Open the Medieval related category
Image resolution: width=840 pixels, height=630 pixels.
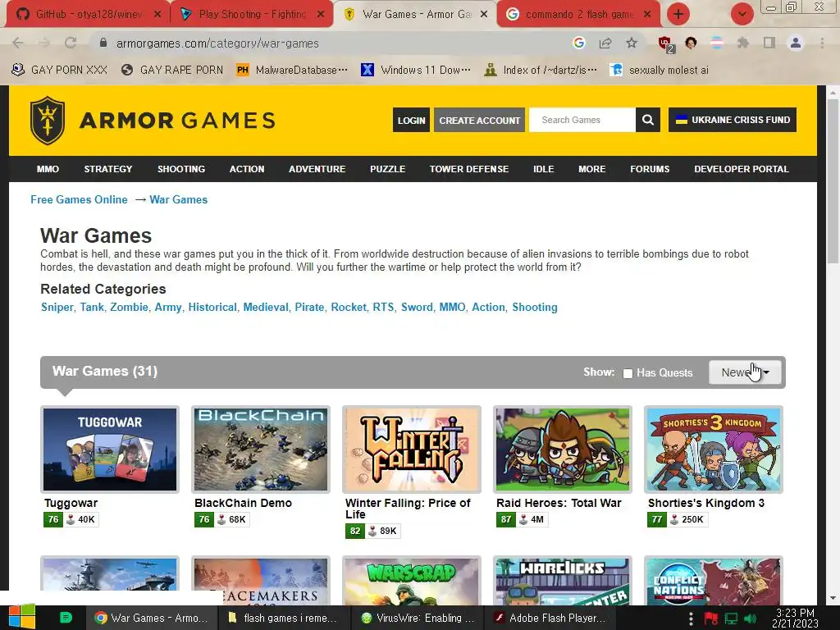coord(266,307)
